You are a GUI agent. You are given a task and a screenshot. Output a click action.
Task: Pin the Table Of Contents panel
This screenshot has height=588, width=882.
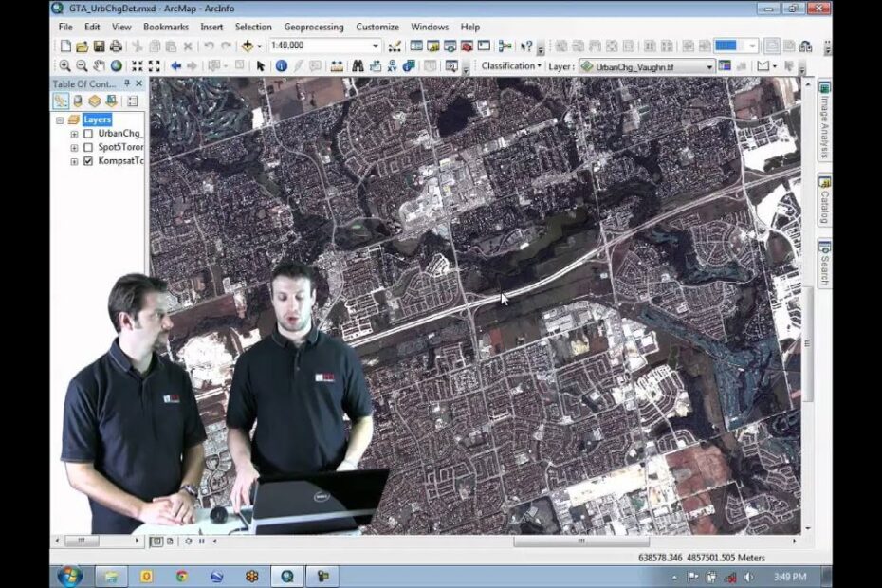tap(127, 83)
